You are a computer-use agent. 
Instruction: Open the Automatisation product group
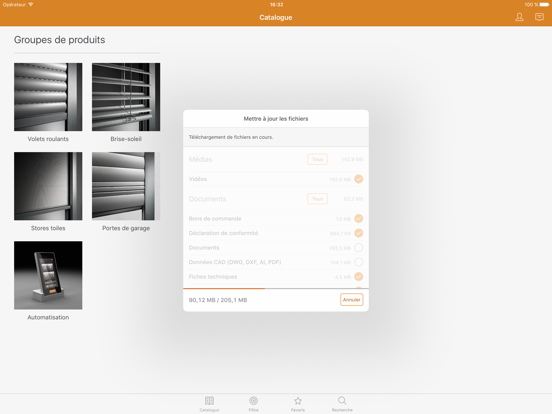48,275
